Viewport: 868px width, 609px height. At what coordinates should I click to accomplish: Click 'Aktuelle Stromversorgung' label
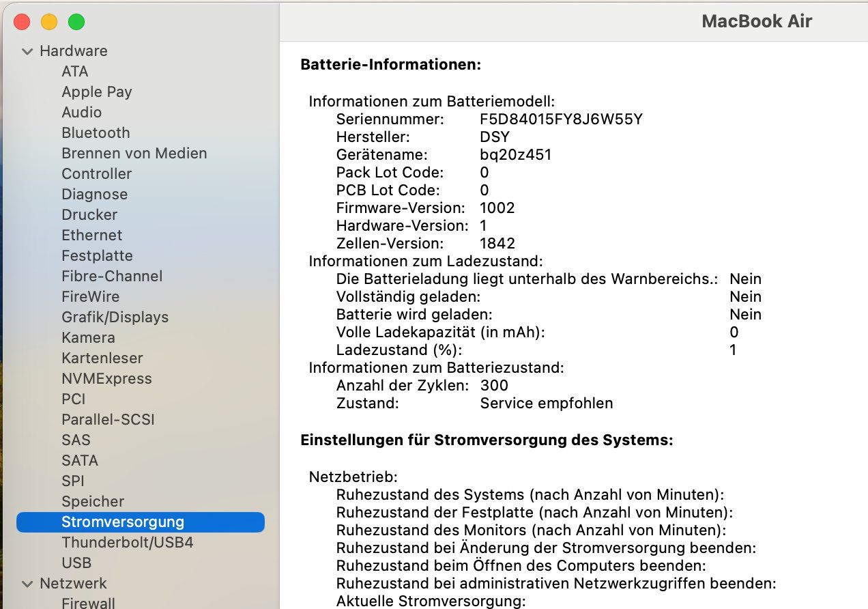pyautogui.click(x=431, y=601)
